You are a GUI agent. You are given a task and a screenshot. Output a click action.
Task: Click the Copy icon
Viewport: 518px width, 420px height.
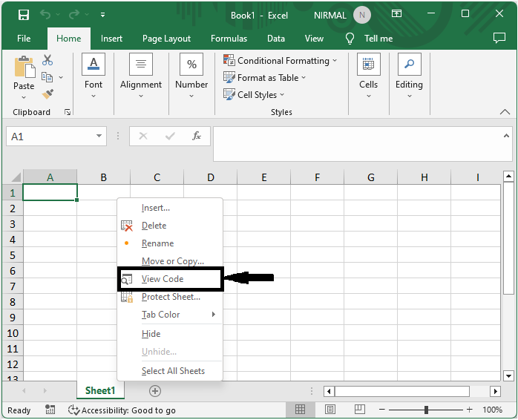[47, 77]
